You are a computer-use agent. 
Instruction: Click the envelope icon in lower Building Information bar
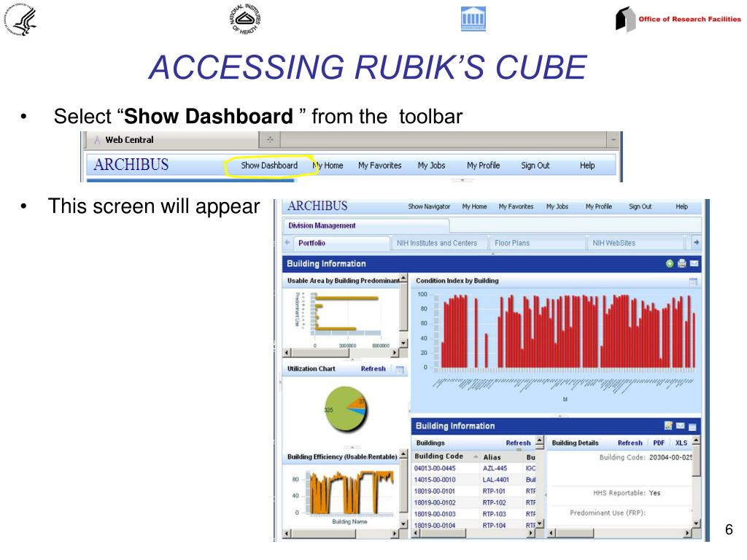coord(681,426)
